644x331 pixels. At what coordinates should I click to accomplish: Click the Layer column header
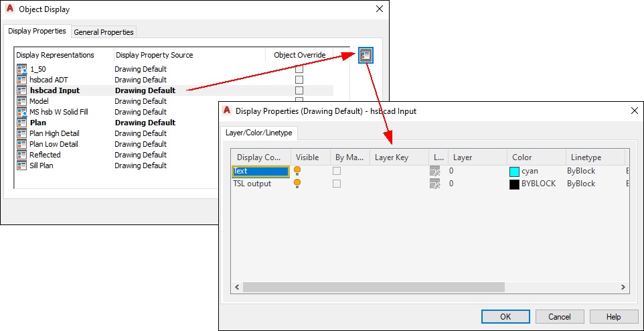click(x=477, y=157)
